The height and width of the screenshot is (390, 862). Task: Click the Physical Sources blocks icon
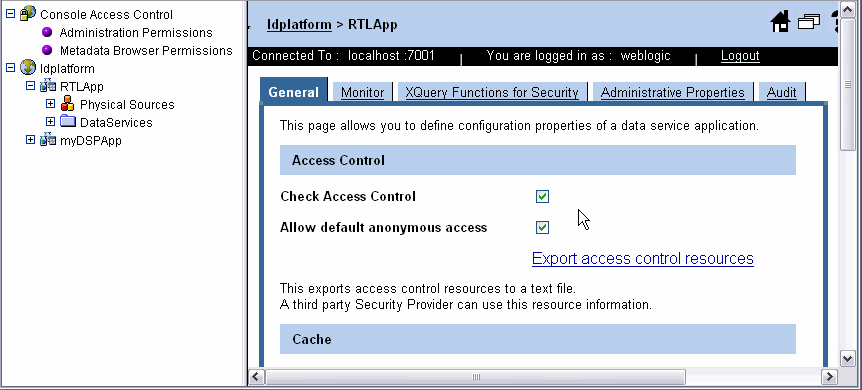[68, 103]
